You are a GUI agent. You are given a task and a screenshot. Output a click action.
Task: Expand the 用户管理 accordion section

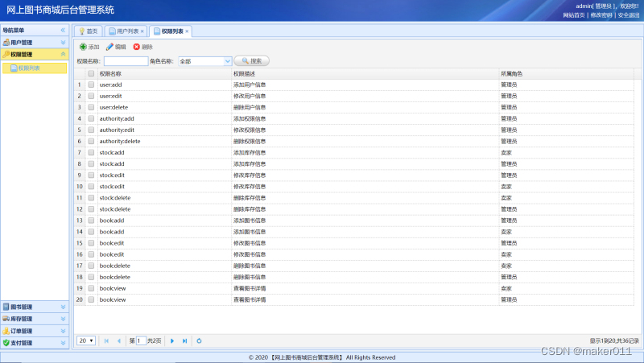click(x=63, y=43)
